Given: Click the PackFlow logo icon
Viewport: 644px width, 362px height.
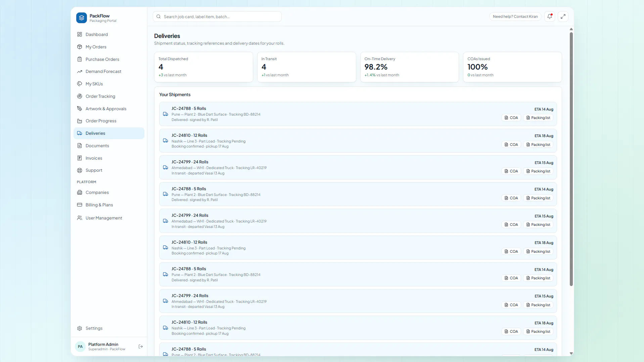Looking at the screenshot, I should 82,18.
